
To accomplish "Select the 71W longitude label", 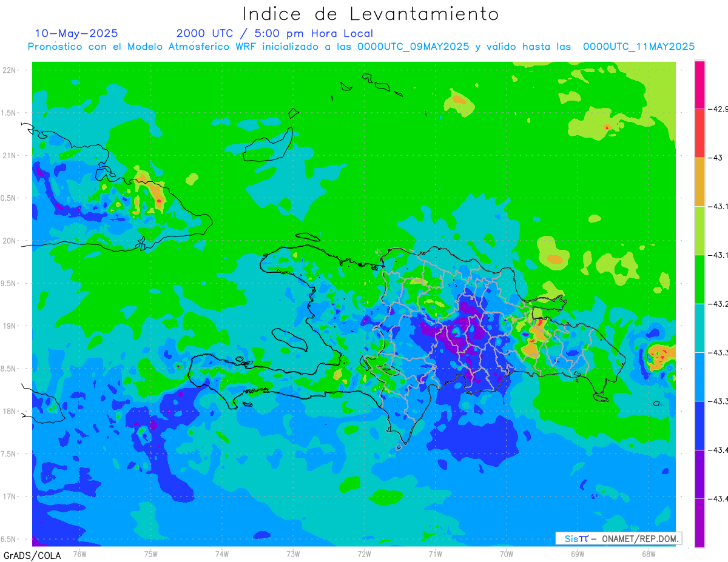I will [x=435, y=554].
